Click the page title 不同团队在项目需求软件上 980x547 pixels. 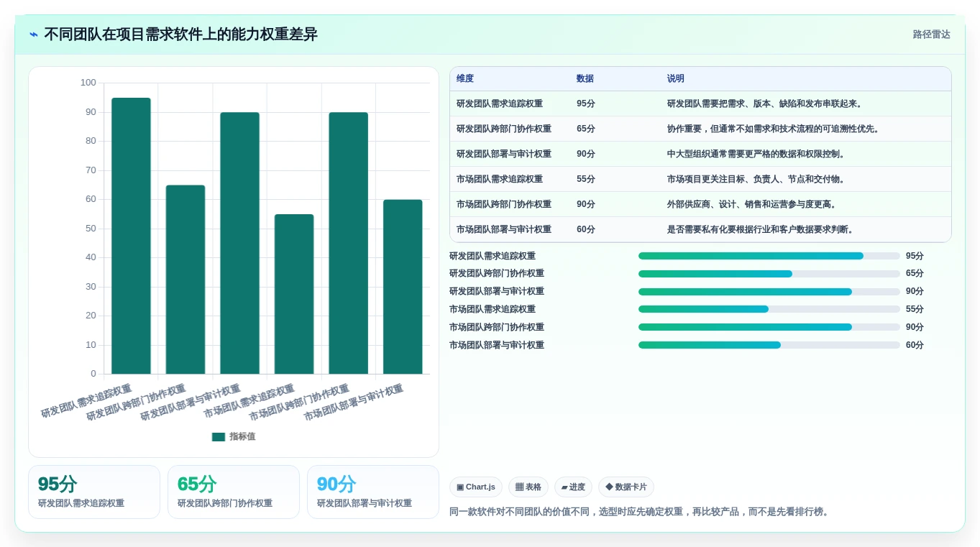[180, 35]
